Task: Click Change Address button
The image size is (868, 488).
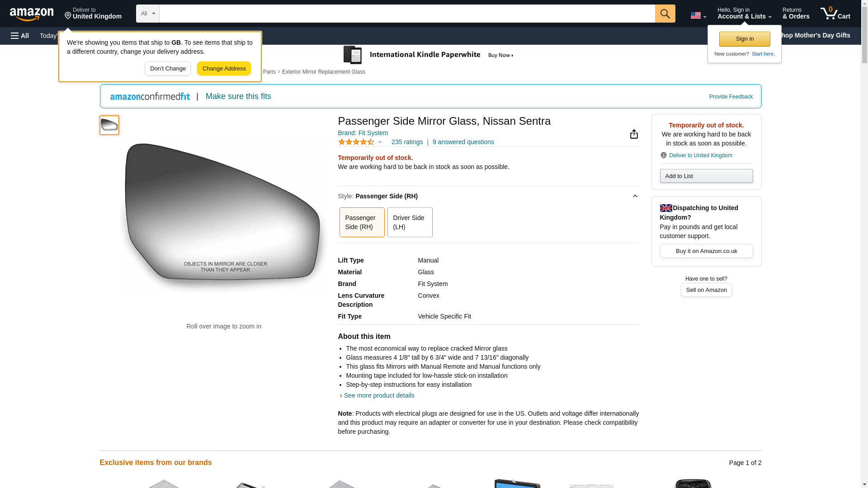Action: point(224,69)
